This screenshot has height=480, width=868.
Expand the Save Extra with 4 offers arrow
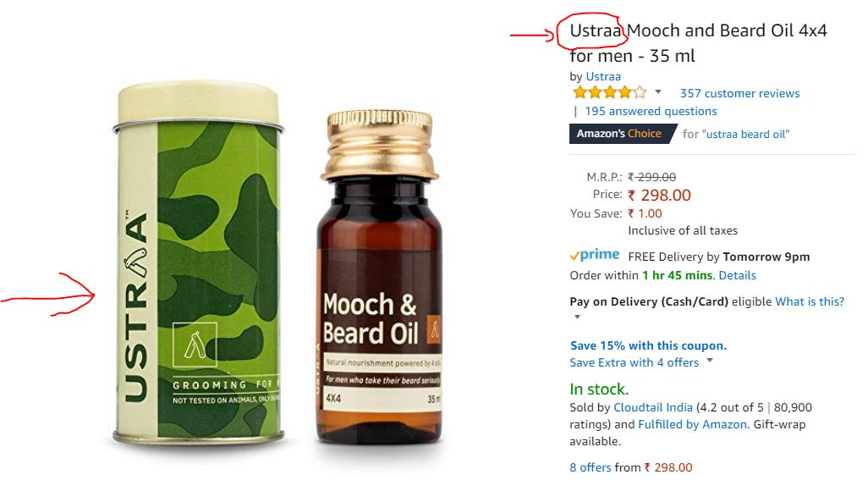point(710,361)
